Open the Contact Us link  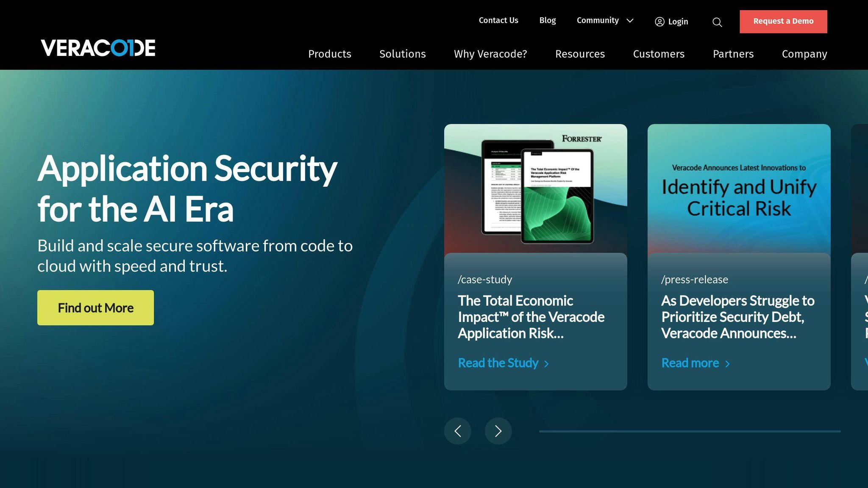point(498,20)
